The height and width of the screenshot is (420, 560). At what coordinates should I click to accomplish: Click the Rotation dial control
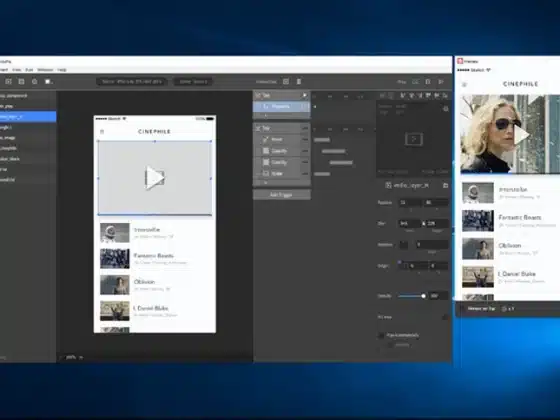click(x=404, y=245)
